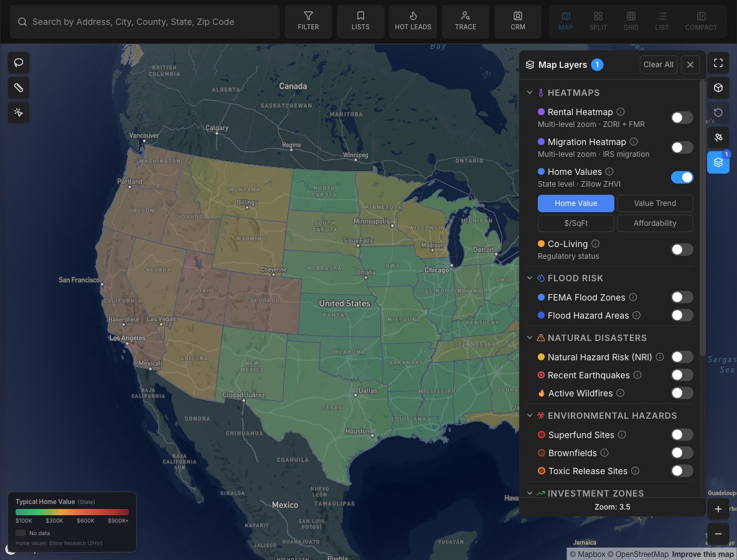Switch to COMPACT view
The width and height of the screenshot is (737, 560).
(701, 22)
